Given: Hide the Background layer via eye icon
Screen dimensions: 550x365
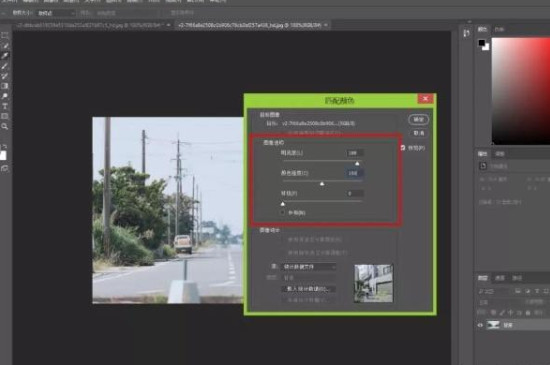Looking at the screenshot, I should 480,325.
